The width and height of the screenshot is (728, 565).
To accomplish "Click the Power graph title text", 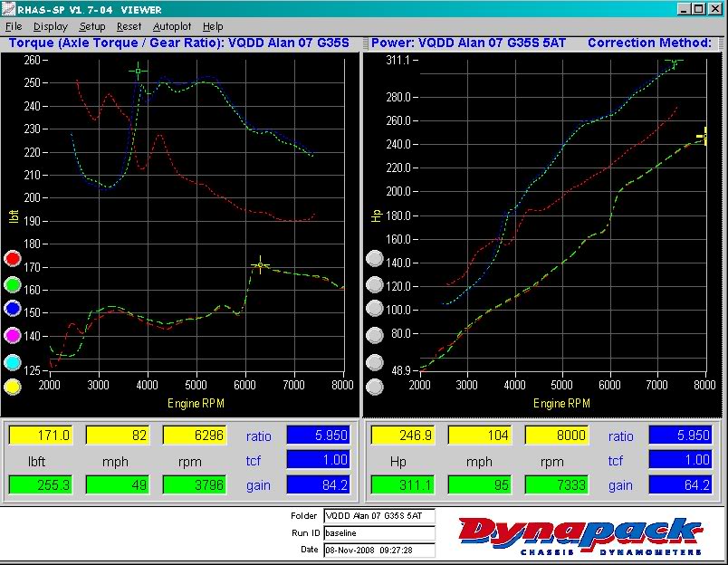I will 468,43.
